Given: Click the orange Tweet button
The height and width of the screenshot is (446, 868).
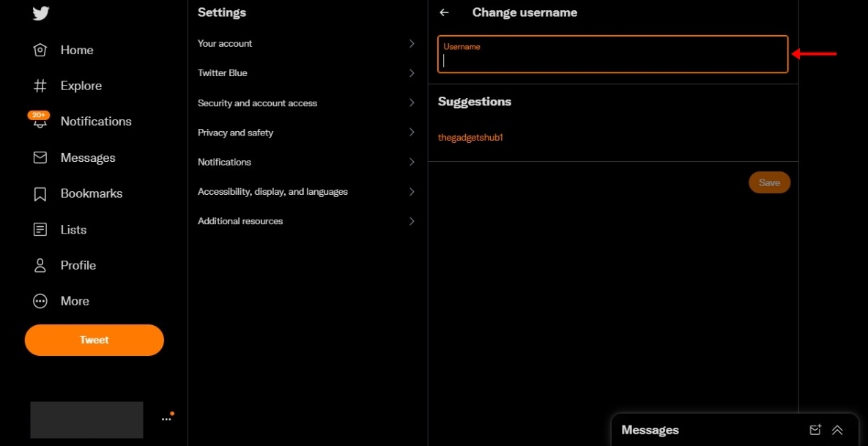Looking at the screenshot, I should pos(94,340).
